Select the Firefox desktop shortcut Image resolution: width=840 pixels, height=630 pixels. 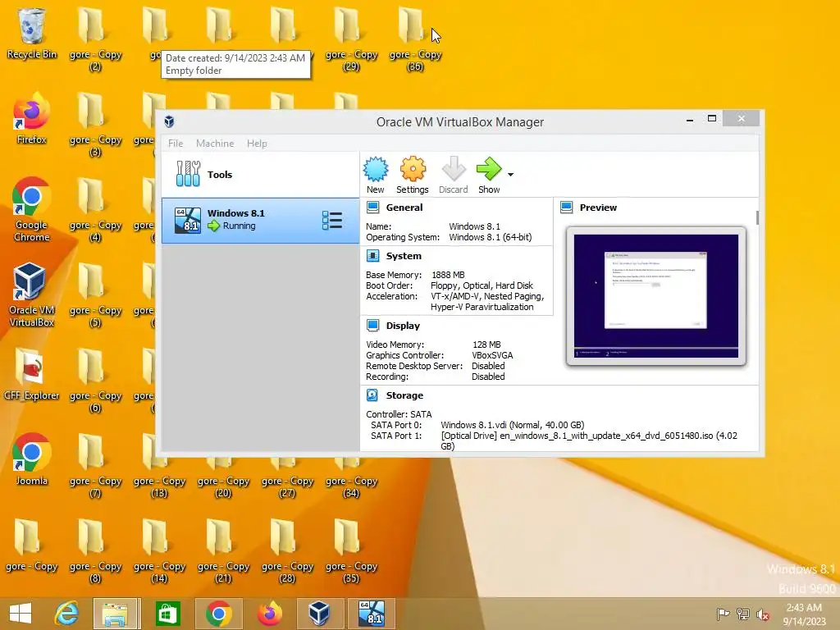click(x=32, y=119)
